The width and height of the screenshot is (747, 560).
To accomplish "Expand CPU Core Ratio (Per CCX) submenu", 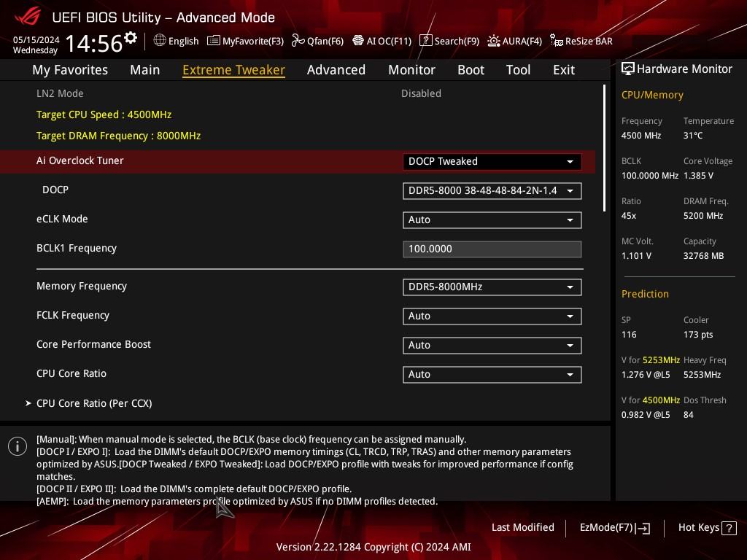I will pyautogui.click(x=94, y=403).
